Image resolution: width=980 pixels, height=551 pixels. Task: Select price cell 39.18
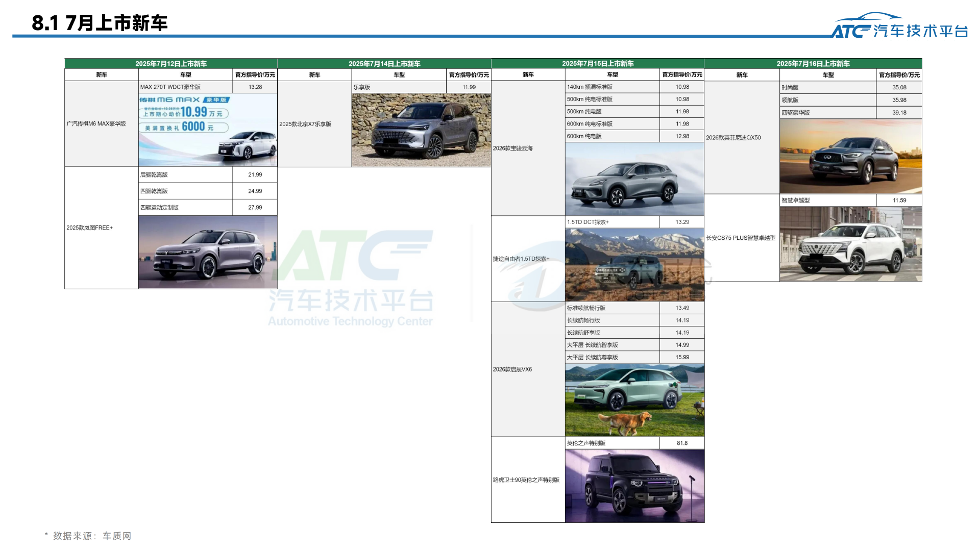tap(899, 113)
